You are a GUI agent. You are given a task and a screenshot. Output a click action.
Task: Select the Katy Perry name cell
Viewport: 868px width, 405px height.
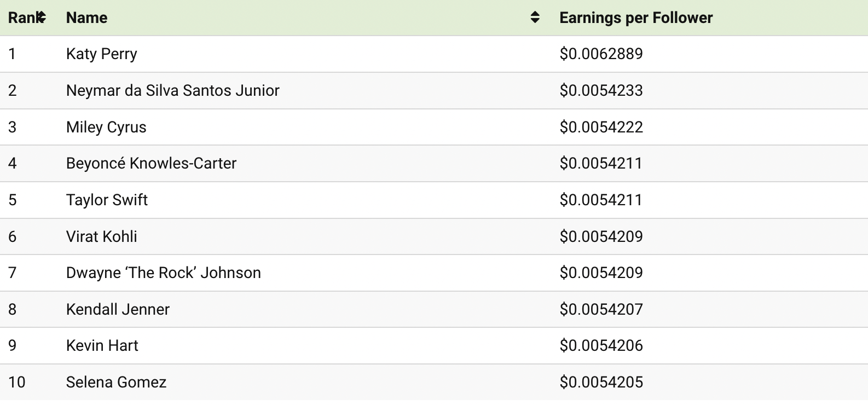click(101, 54)
